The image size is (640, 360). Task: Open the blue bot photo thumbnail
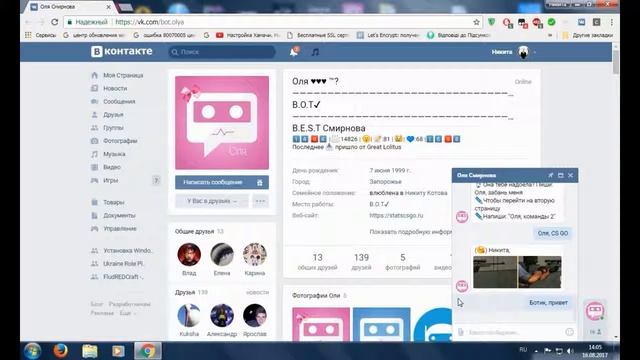click(x=381, y=324)
